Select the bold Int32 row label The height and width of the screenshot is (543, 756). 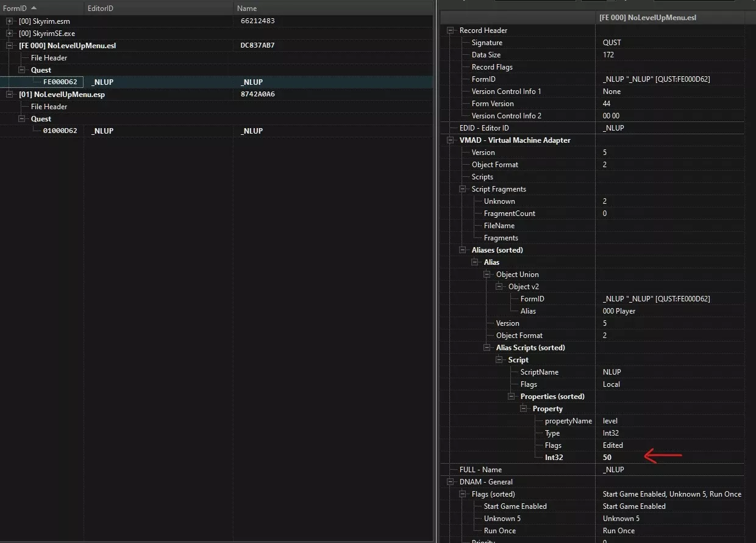(x=554, y=457)
